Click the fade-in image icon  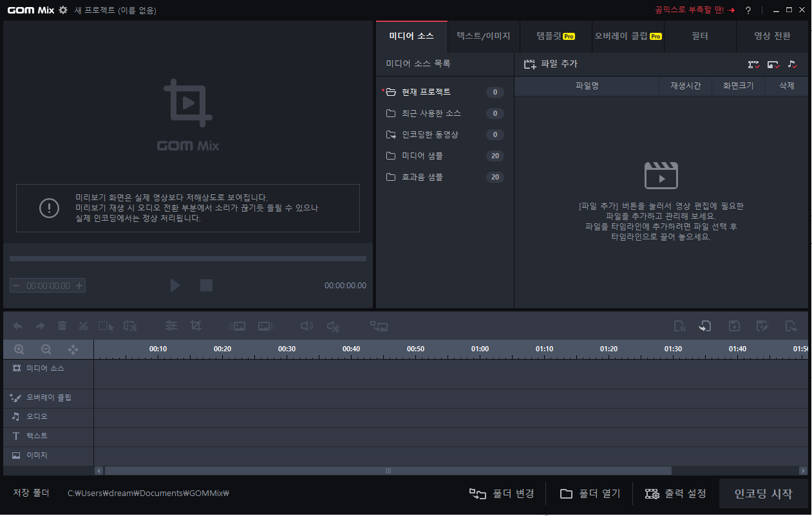[238, 326]
